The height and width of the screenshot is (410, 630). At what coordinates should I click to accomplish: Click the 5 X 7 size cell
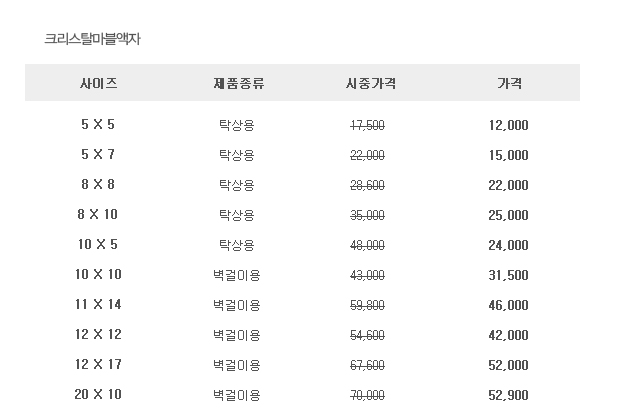tap(98, 154)
